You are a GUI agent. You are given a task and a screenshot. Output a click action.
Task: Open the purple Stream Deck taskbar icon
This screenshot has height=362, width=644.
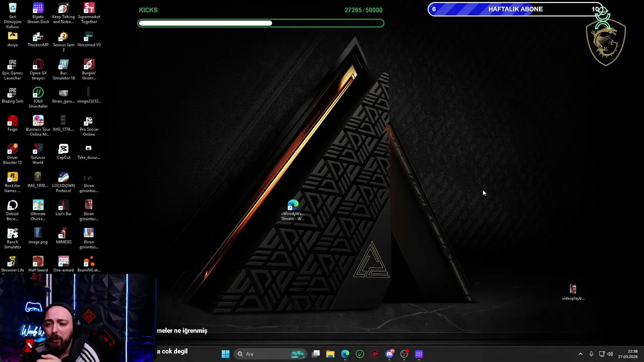pyautogui.click(x=419, y=354)
